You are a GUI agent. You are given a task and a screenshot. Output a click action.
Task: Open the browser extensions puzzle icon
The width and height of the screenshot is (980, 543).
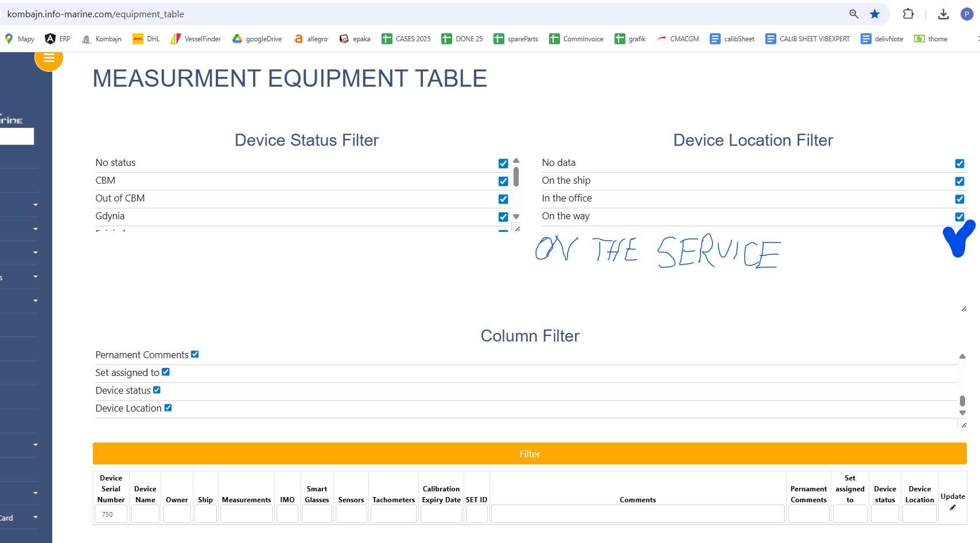908,14
